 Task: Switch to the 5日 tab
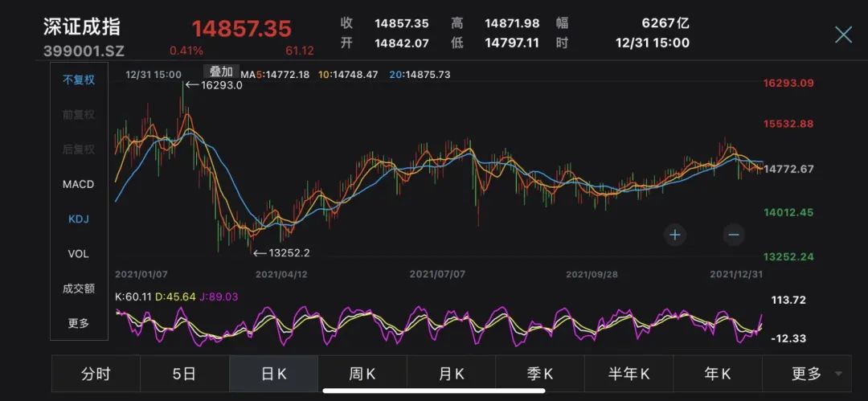coord(184,374)
